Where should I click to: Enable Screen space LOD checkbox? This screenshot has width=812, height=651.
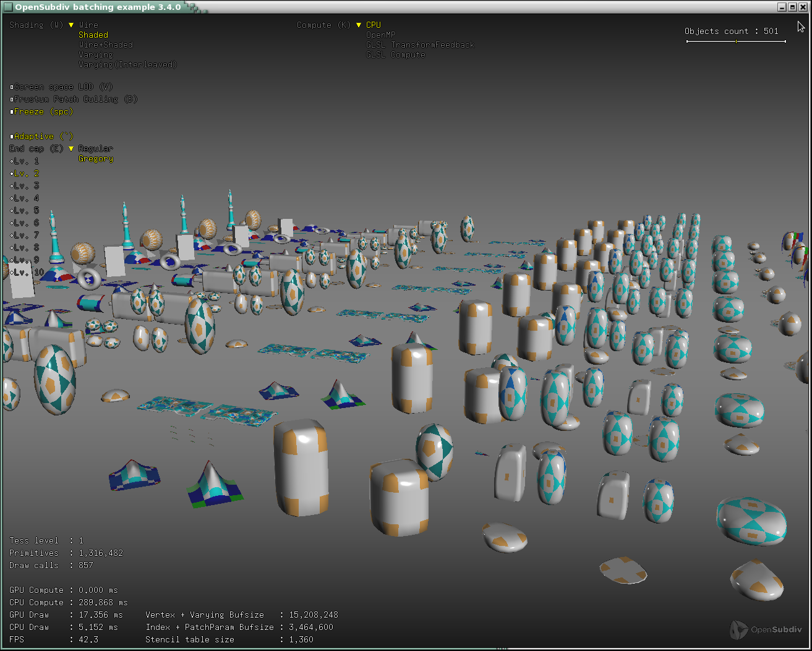[12, 87]
